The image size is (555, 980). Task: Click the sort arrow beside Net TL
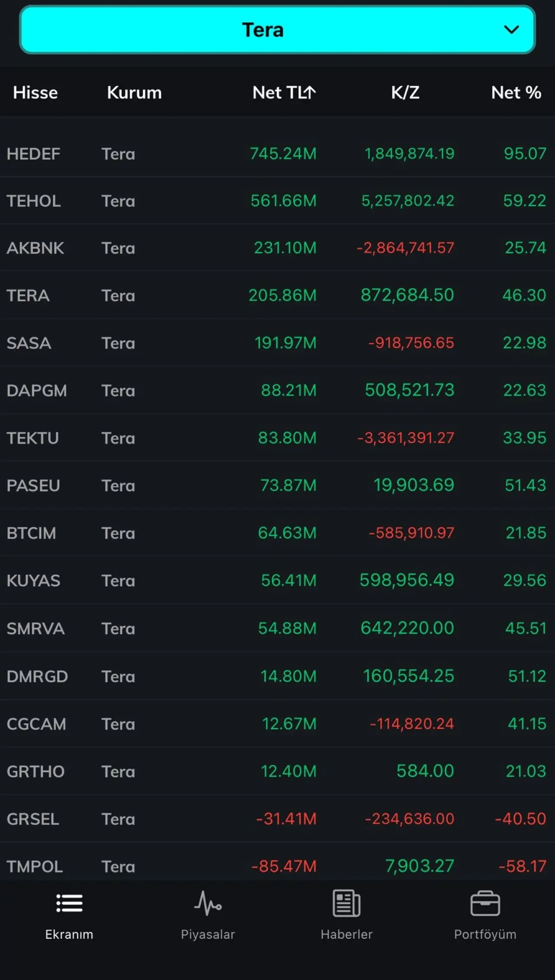(x=310, y=92)
